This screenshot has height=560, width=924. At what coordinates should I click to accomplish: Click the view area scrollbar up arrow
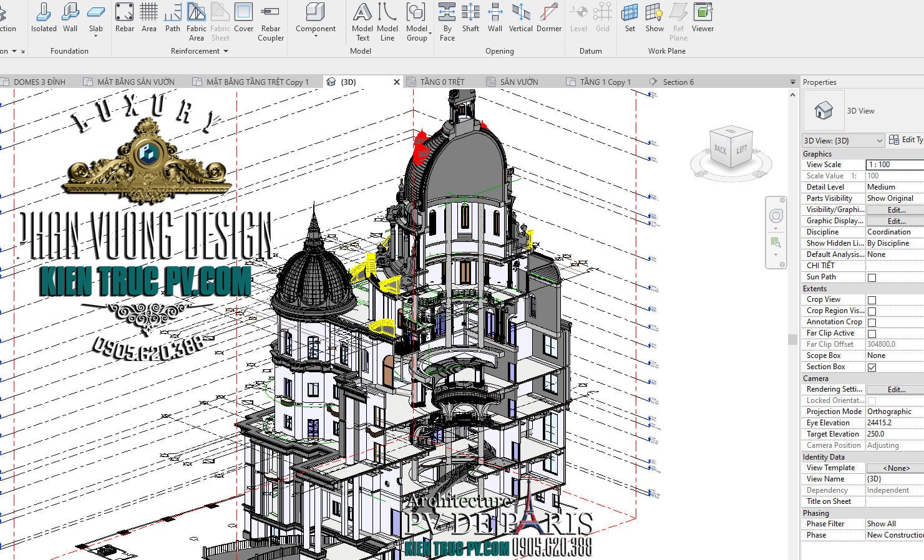[x=792, y=95]
